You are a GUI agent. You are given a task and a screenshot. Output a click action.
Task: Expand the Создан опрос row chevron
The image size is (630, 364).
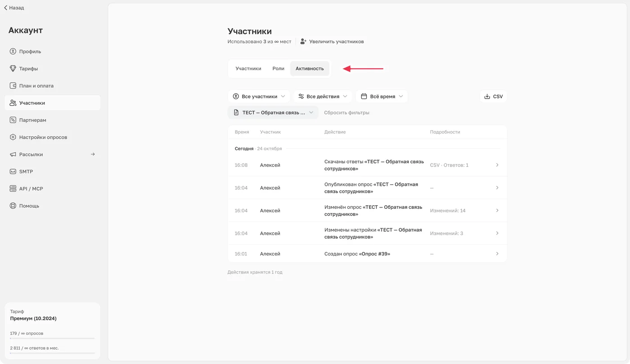point(497,254)
